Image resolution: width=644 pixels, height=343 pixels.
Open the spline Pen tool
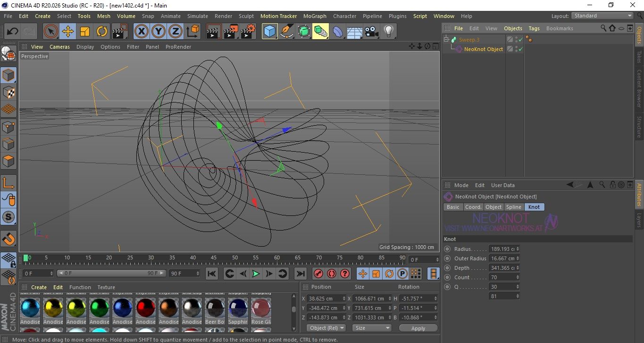coord(287,32)
